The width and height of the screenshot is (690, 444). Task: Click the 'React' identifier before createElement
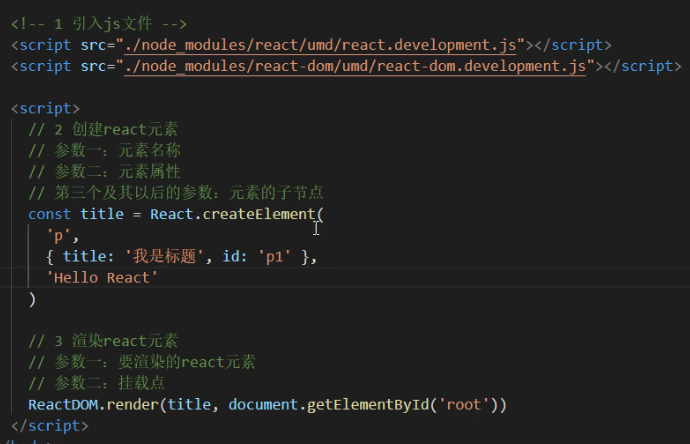click(172, 214)
